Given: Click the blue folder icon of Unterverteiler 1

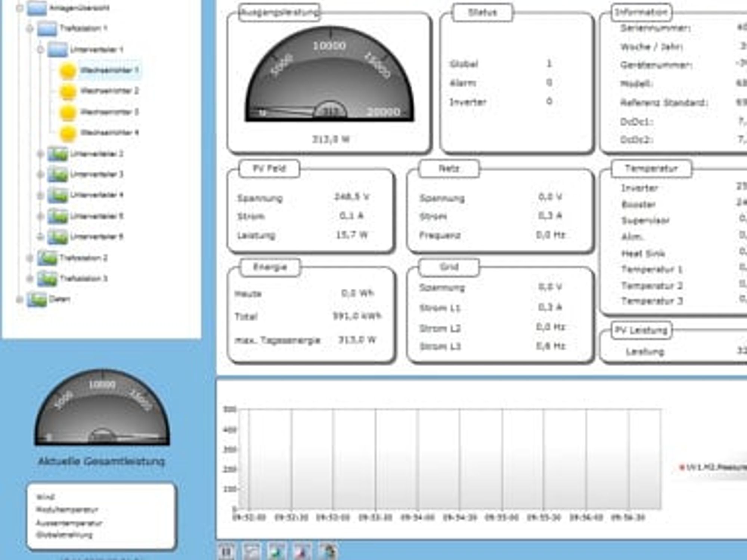Looking at the screenshot, I should click(57, 50).
